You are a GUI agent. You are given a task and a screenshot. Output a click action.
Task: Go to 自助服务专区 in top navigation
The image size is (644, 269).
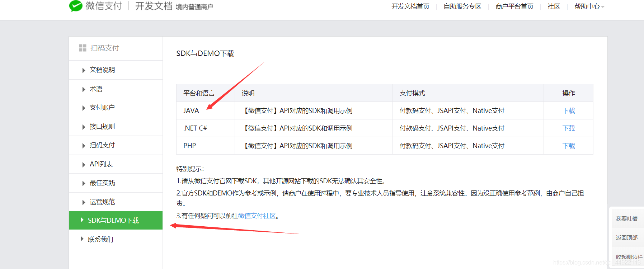pyautogui.click(x=462, y=6)
